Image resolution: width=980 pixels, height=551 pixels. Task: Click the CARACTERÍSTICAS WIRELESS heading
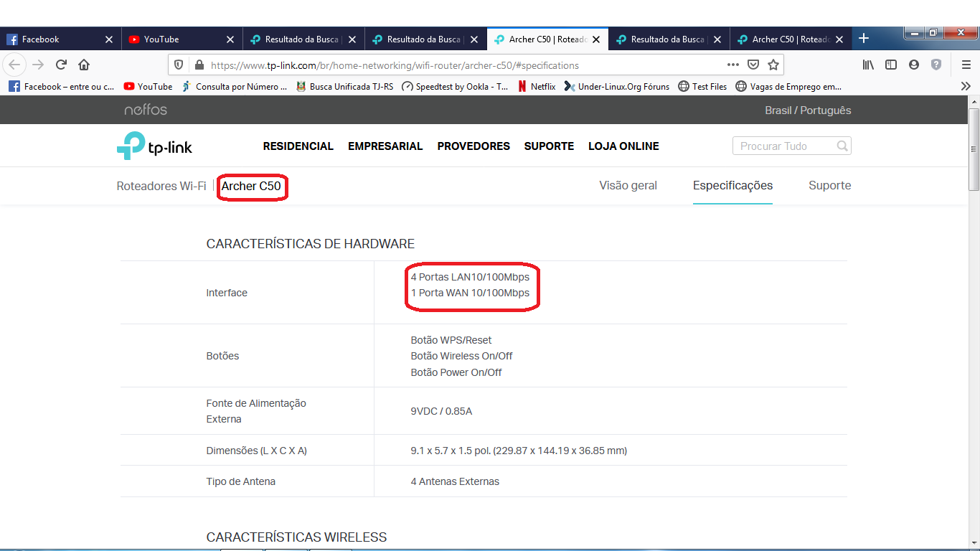point(296,537)
